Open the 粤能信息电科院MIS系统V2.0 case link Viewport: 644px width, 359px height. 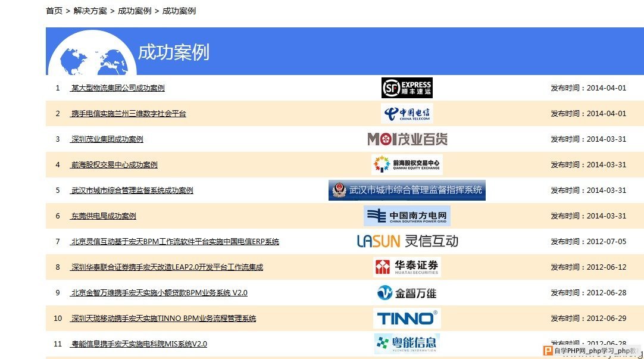[x=139, y=344]
